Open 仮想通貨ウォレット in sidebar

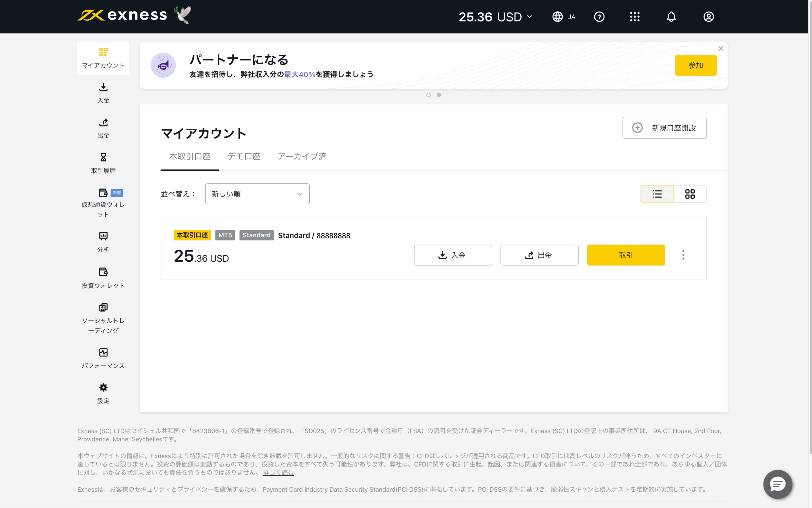tap(103, 203)
